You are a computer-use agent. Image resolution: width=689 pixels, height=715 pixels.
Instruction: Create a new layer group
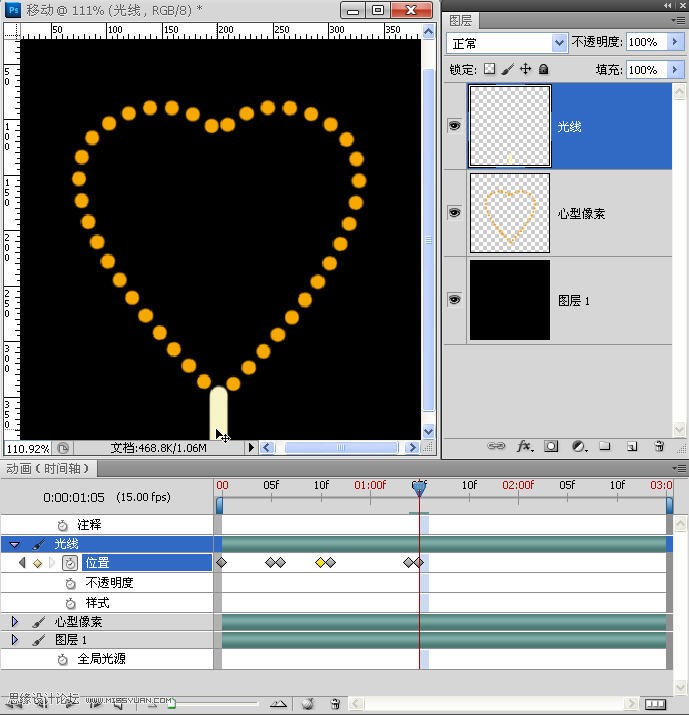tap(605, 446)
